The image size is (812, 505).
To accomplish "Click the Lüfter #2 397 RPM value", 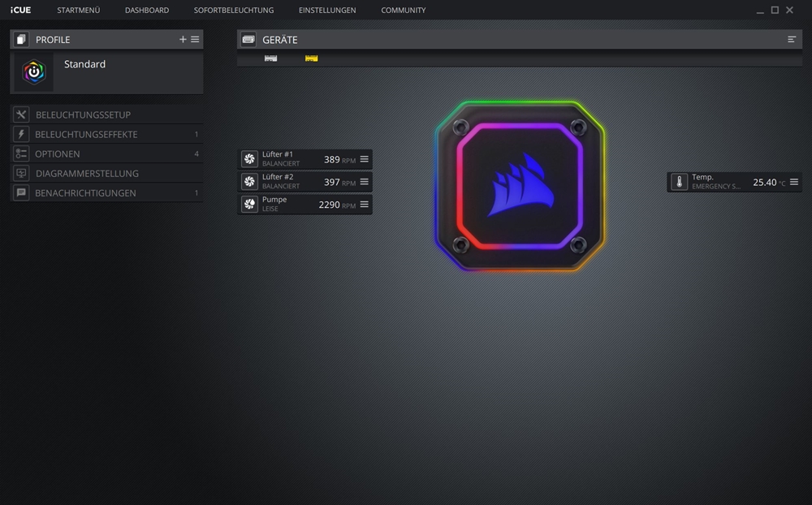I will 339,183.
